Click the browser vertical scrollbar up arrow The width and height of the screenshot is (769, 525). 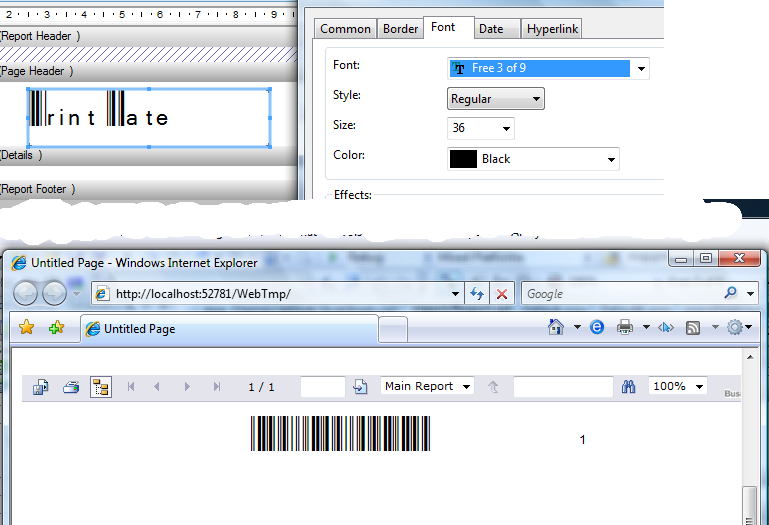[x=750, y=357]
